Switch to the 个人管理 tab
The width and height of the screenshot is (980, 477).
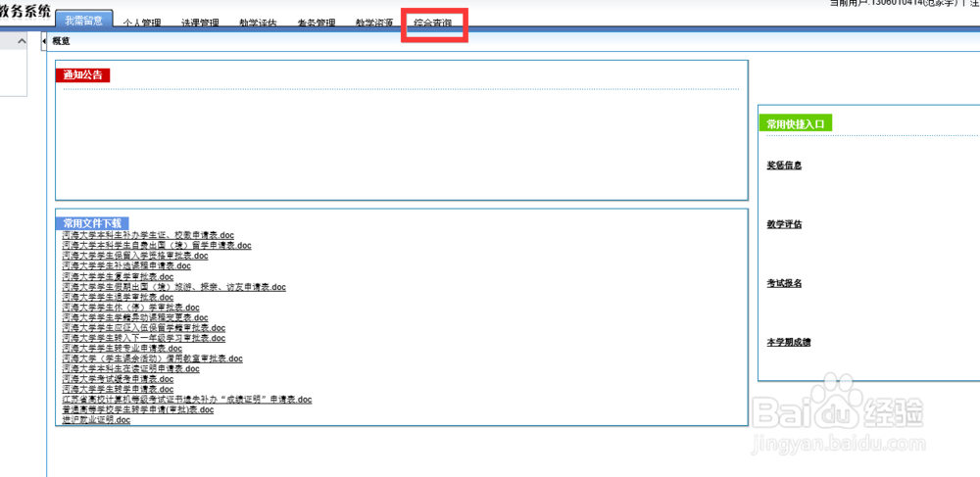[142, 24]
